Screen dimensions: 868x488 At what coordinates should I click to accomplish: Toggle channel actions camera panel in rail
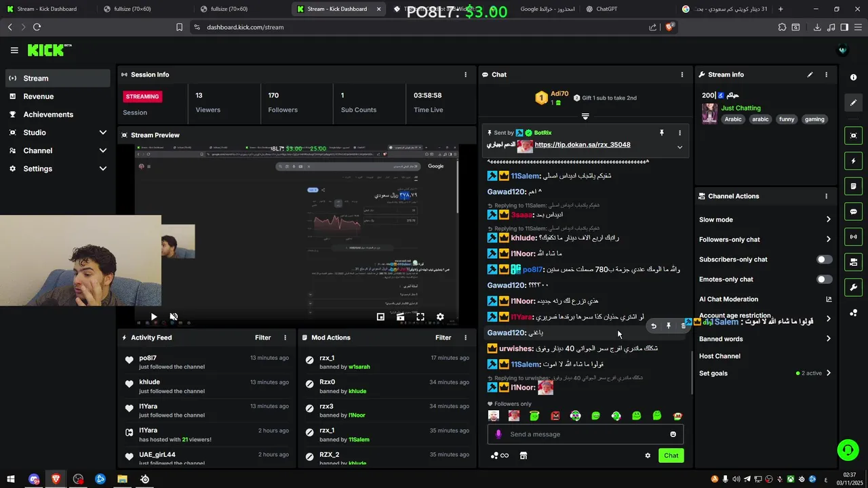tap(853, 262)
